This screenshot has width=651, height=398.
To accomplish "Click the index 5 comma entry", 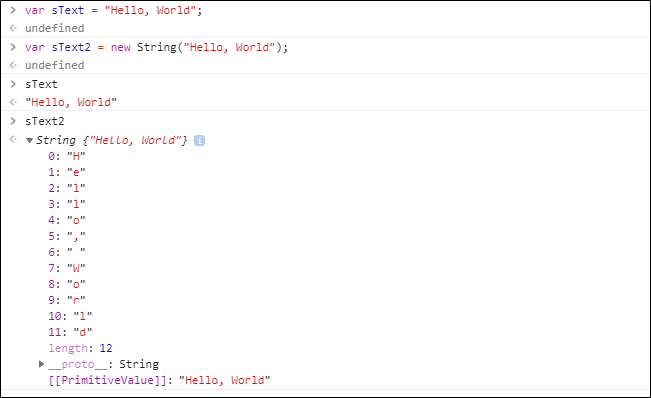I will point(67,236).
